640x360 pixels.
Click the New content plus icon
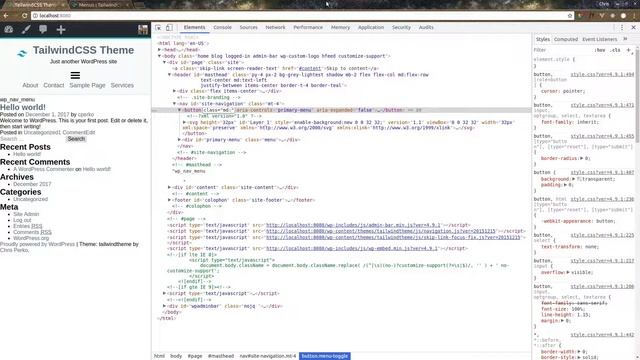(x=61, y=29)
